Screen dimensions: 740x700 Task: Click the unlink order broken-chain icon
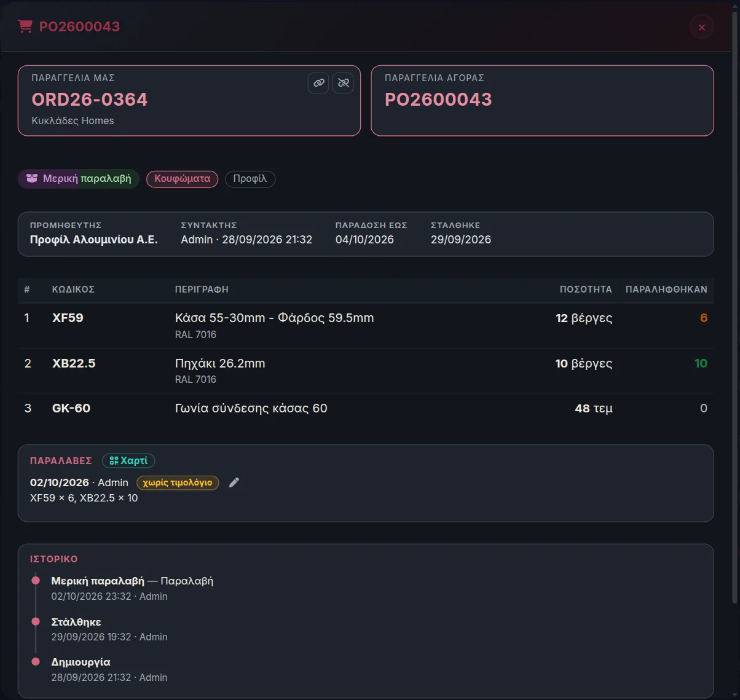(x=343, y=82)
